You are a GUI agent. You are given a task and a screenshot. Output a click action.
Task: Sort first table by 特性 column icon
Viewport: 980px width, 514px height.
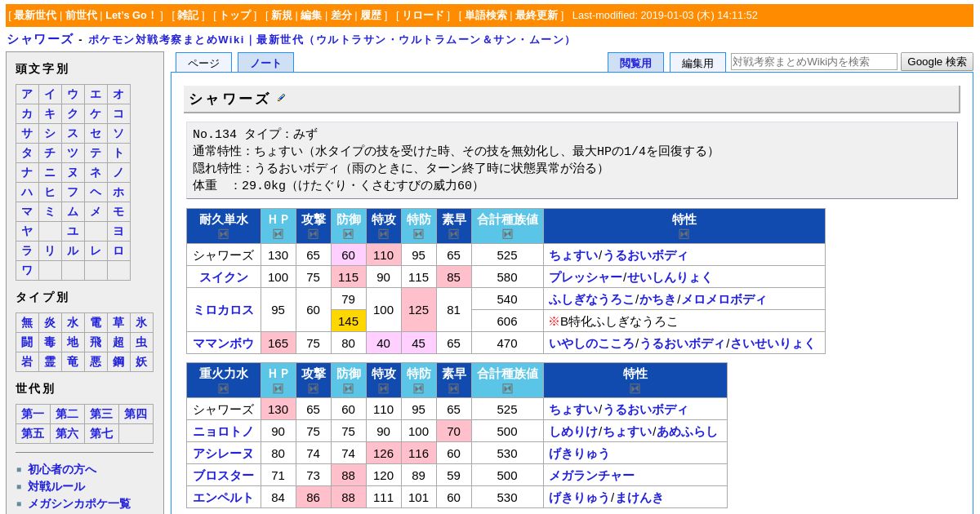pos(684,234)
